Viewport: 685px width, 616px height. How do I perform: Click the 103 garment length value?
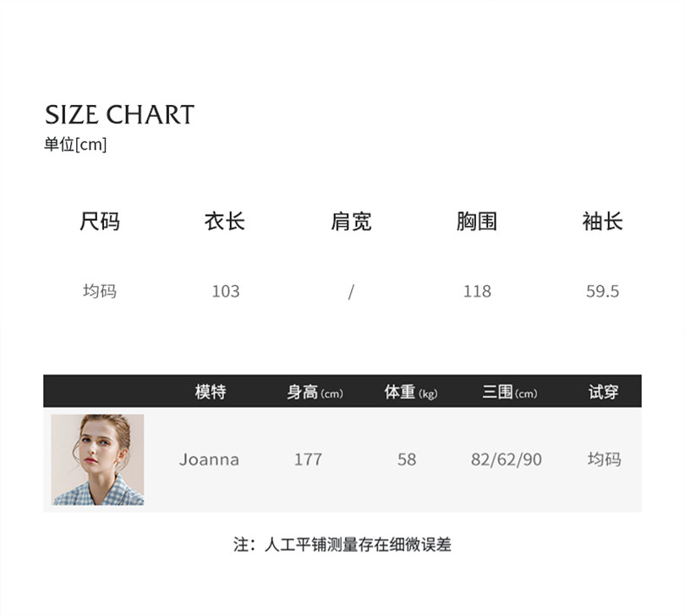(226, 291)
